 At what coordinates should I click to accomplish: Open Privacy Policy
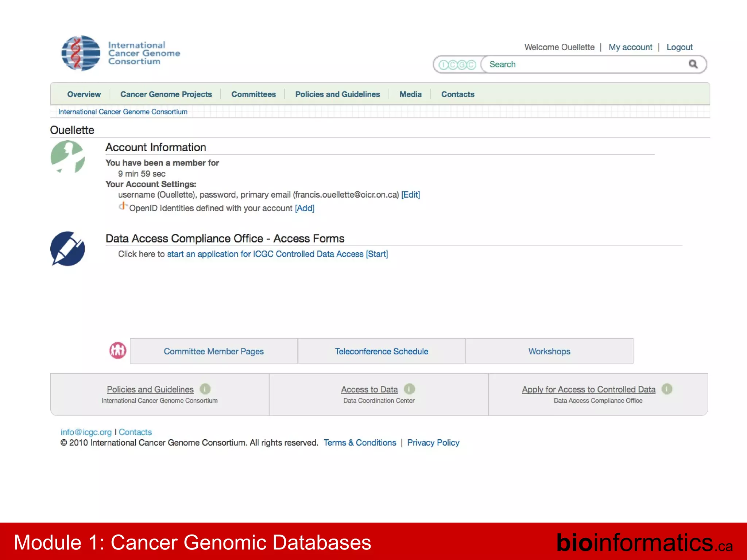point(433,443)
